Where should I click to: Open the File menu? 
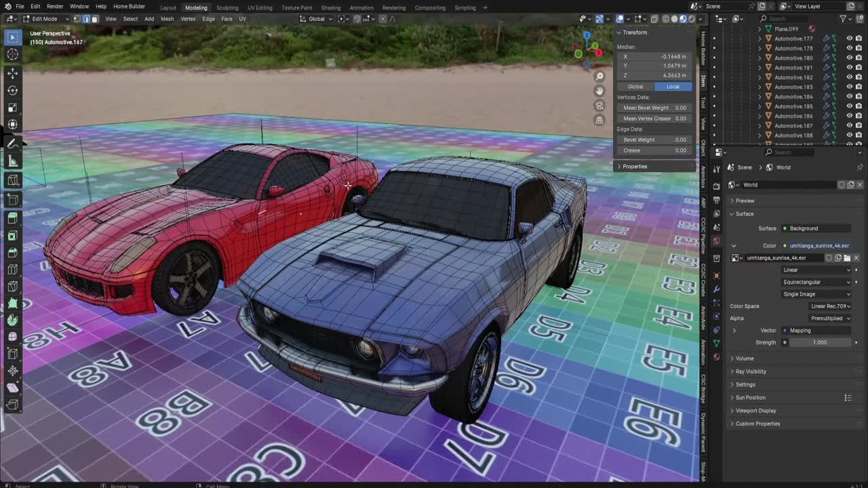coord(20,7)
